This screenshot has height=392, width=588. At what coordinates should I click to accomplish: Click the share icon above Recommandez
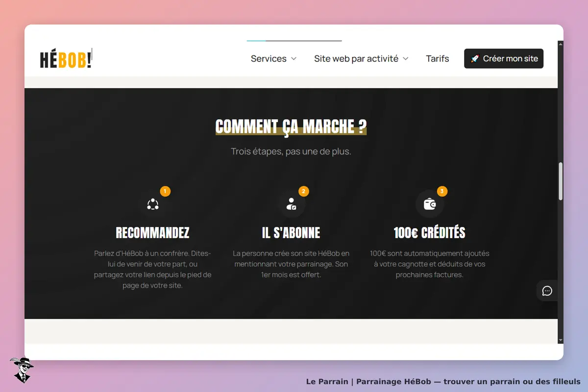[152, 204]
